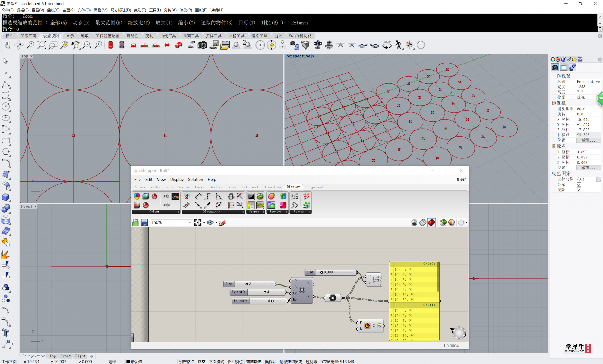Open the Front viewport dropdown arrow
This screenshot has width=603, height=364.
[36, 206]
